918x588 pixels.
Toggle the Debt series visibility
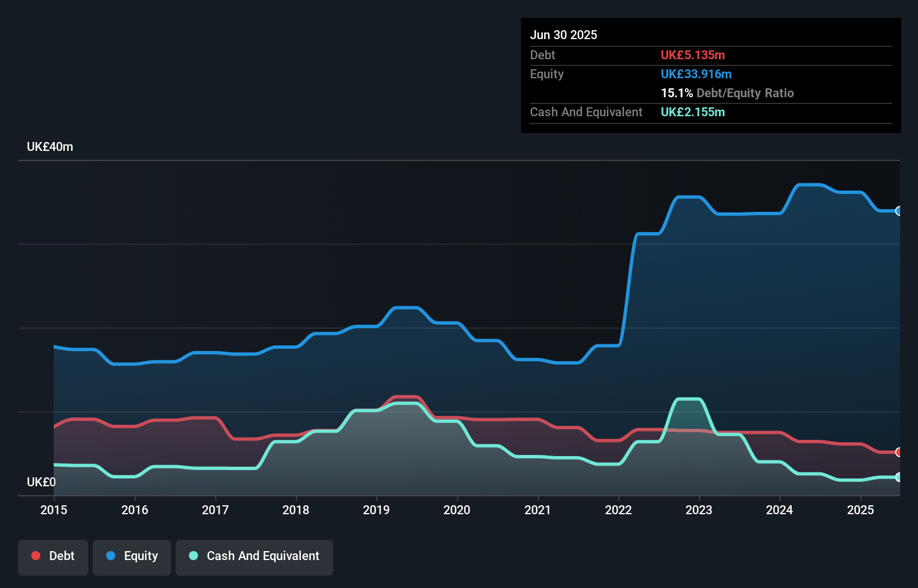[x=53, y=556]
